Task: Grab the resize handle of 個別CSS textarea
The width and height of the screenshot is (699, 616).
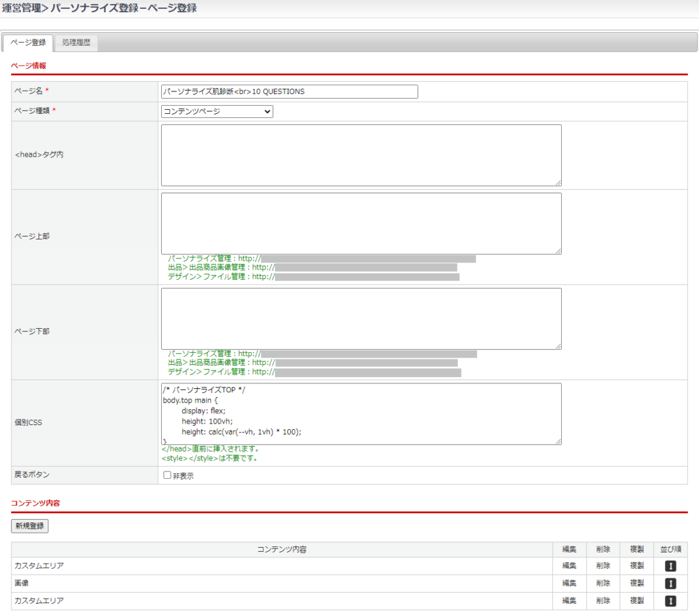Action: 558,441
